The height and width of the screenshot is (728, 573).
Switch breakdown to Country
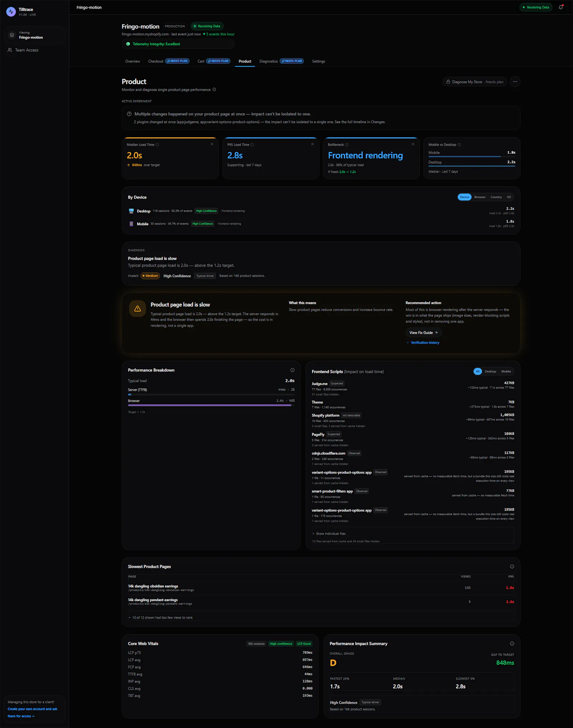[x=496, y=197]
